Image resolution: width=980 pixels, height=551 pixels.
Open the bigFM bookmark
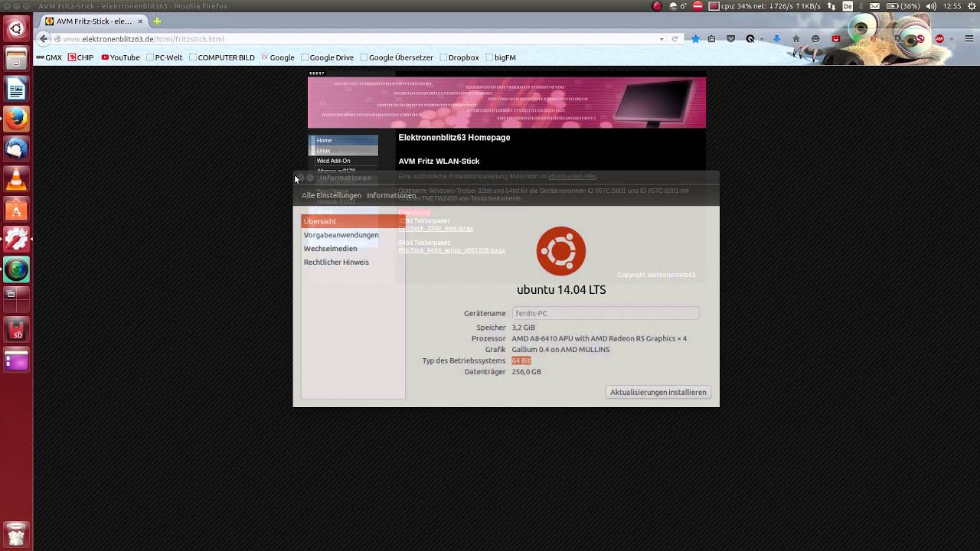click(x=501, y=57)
